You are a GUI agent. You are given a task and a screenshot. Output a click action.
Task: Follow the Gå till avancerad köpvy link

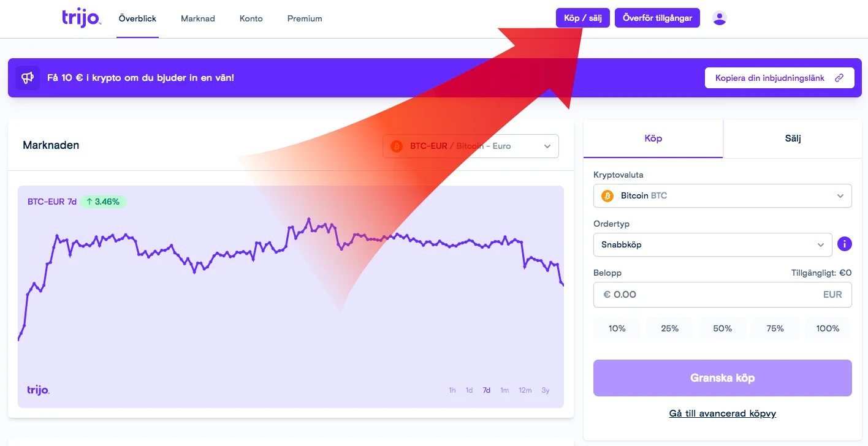(722, 414)
